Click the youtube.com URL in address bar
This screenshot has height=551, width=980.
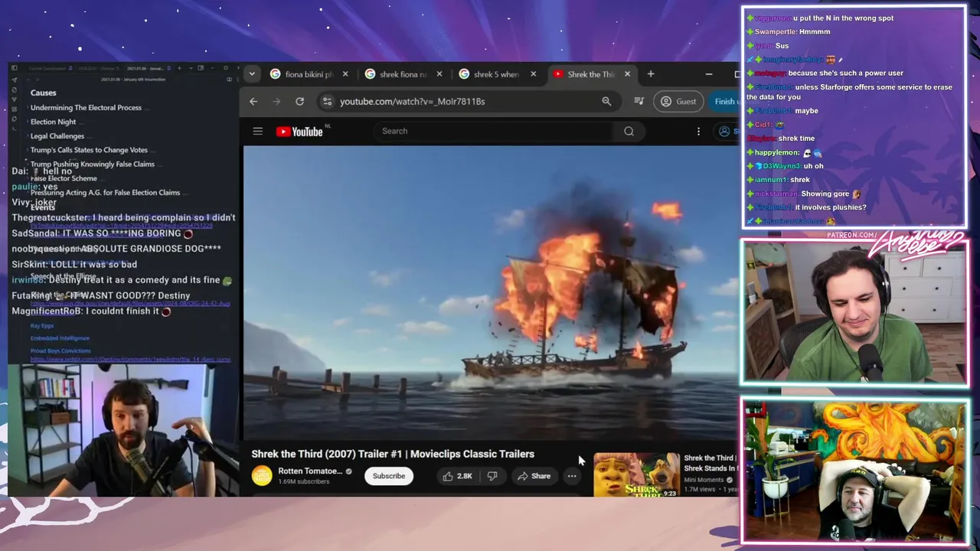pos(412,101)
